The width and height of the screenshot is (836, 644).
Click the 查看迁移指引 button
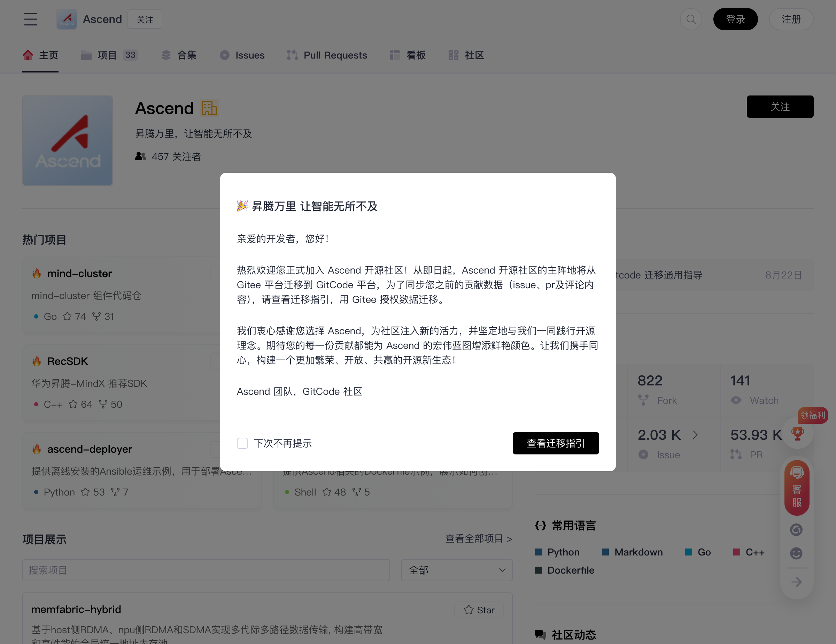pyautogui.click(x=556, y=443)
